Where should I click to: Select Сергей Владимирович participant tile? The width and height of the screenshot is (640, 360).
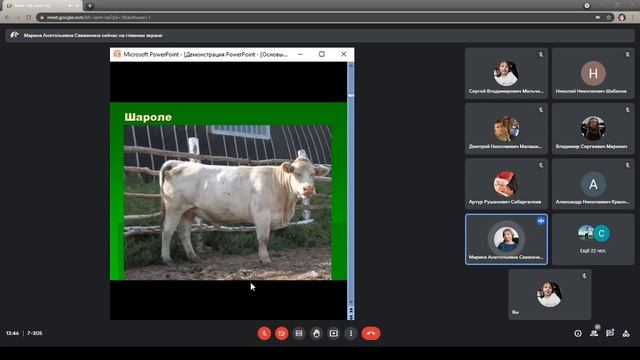[506, 73]
